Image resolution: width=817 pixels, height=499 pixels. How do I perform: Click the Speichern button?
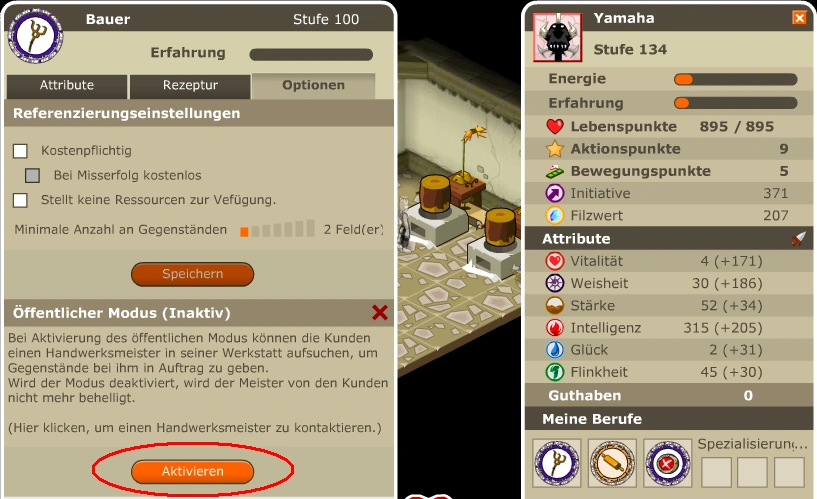(x=192, y=274)
